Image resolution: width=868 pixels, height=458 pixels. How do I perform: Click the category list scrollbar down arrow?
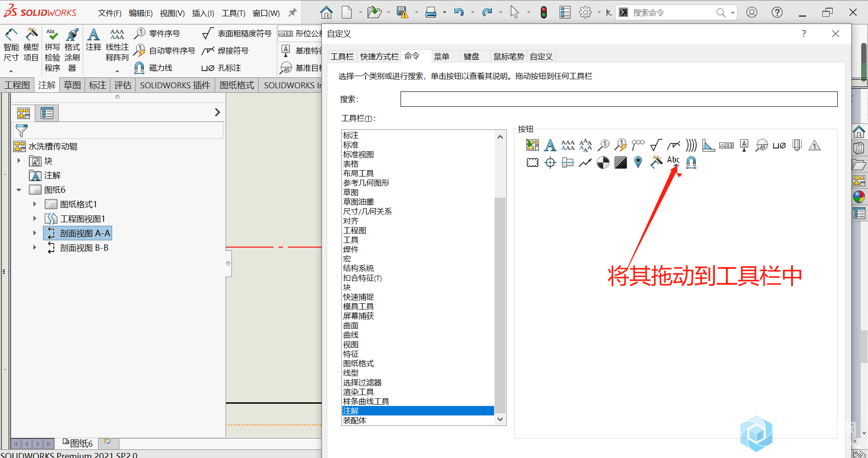[500, 419]
